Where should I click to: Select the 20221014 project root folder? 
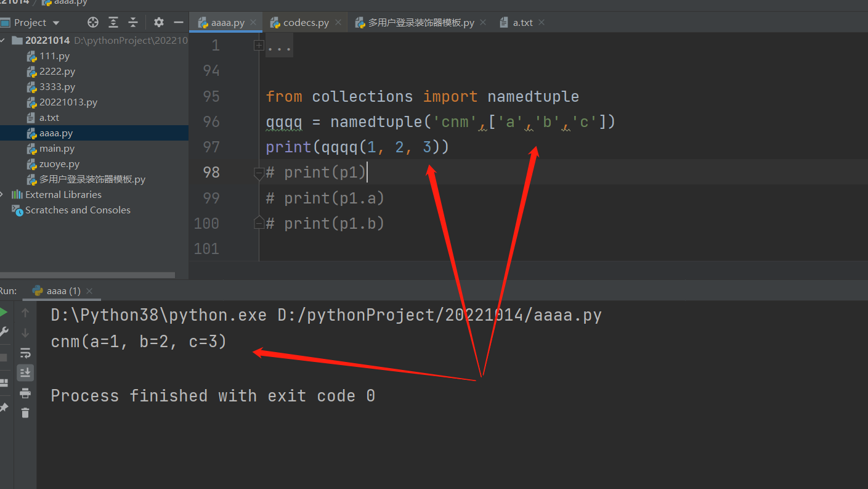[x=94, y=41]
